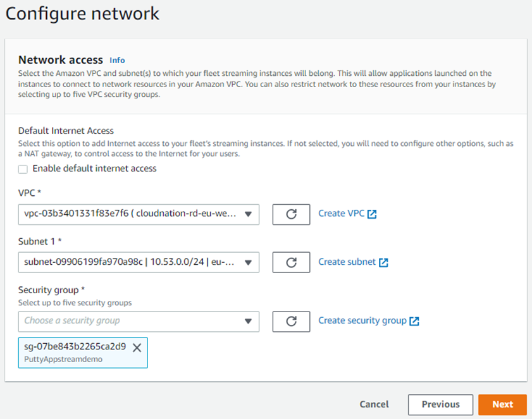The height and width of the screenshot is (419, 532).
Task: Refresh the security group list
Action: [291, 321]
